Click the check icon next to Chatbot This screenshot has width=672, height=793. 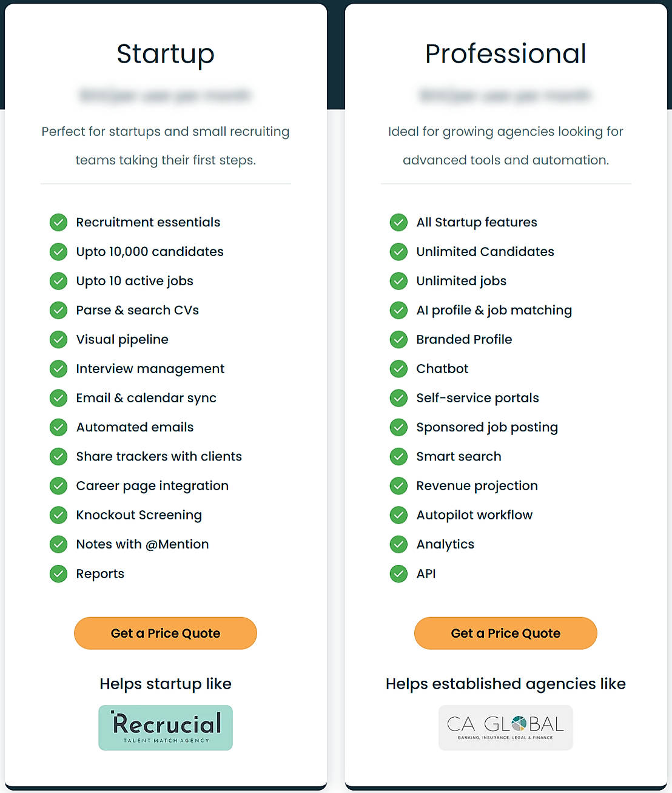pyautogui.click(x=398, y=369)
